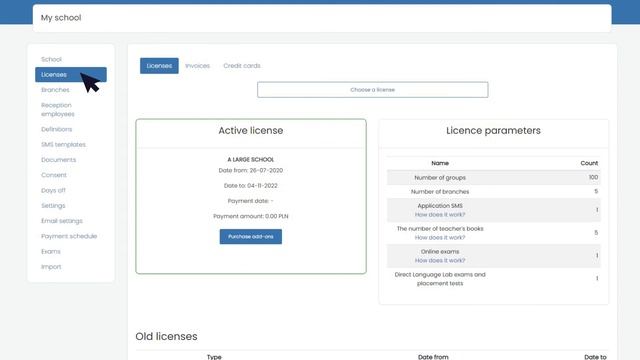
Task: Switch to the Licenses tab
Action: coord(159,66)
